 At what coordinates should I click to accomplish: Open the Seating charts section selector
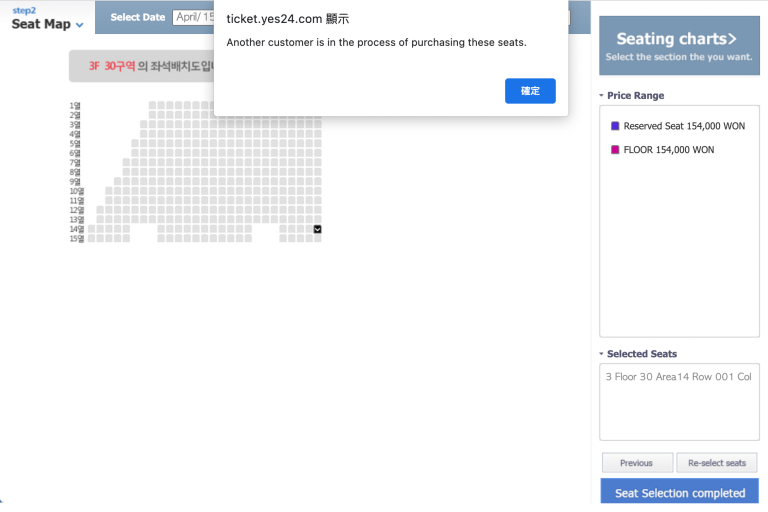677,45
